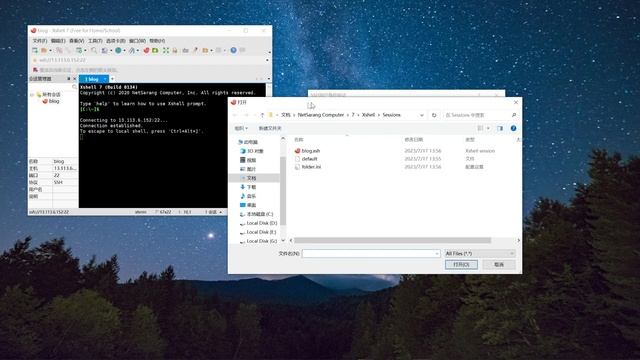Click the Xshell address bar dropdown arrow
This screenshot has height=360, width=640.
[267, 60]
